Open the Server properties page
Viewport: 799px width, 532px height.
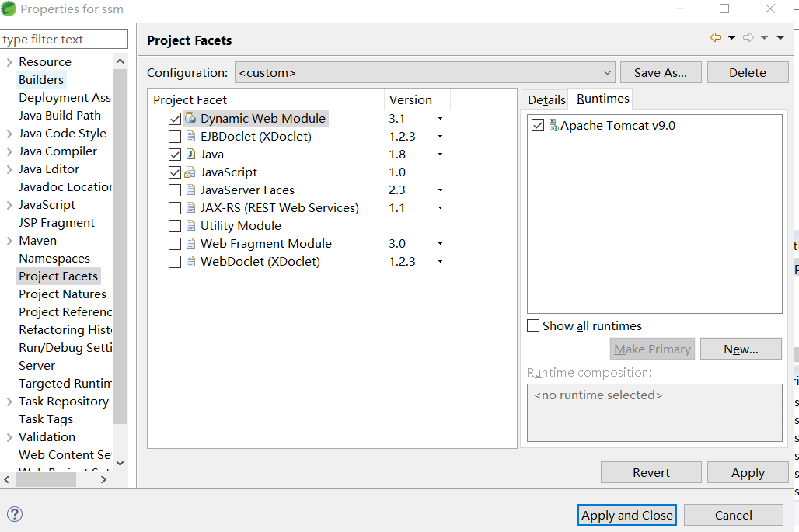37,366
